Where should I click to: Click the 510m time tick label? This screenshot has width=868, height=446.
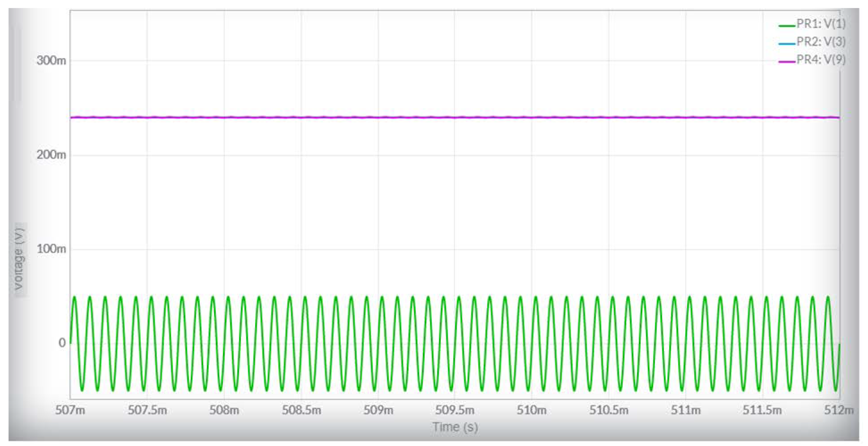pos(532,410)
